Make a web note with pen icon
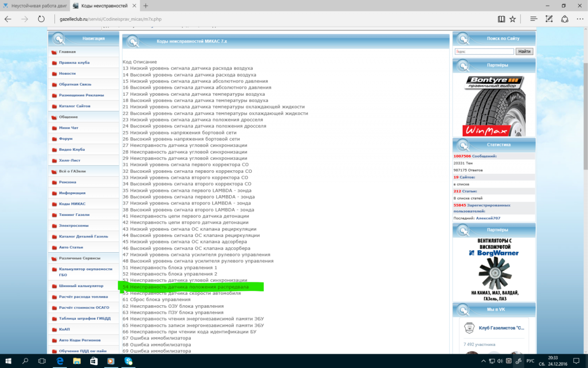 549,19
